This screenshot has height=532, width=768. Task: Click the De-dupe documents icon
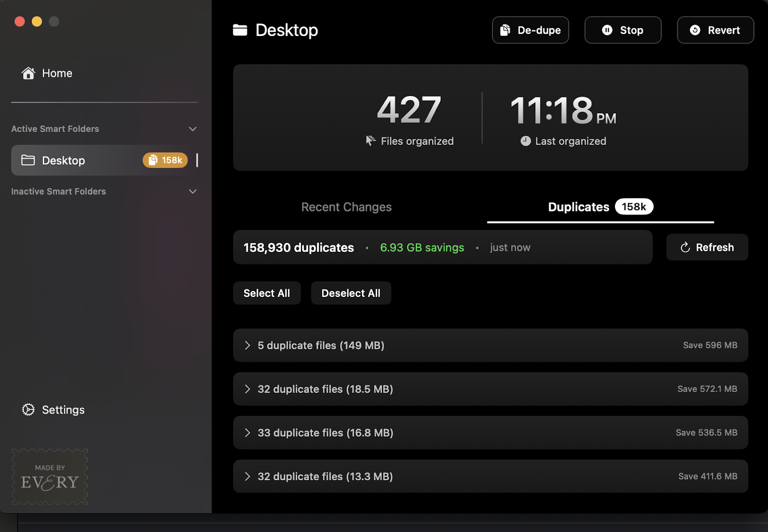coord(504,30)
